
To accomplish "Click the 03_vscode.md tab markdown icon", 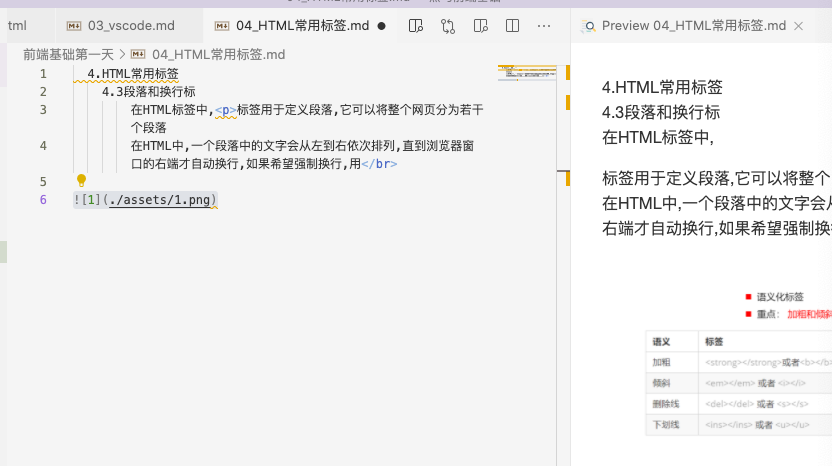I will point(74,26).
